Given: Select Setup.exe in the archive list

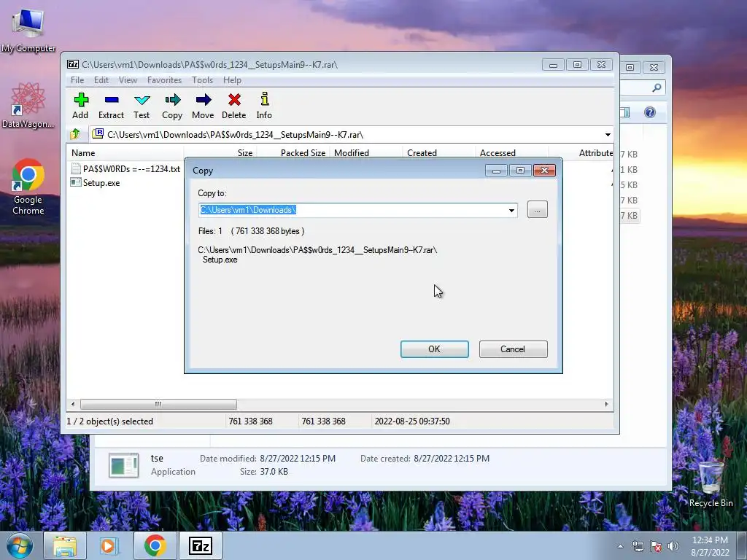Looking at the screenshot, I should [x=96, y=183].
